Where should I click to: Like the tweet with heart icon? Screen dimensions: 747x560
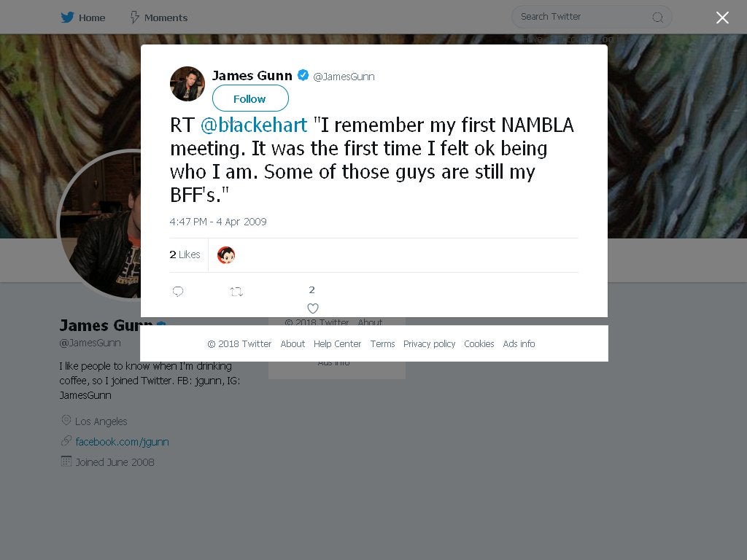(x=312, y=308)
